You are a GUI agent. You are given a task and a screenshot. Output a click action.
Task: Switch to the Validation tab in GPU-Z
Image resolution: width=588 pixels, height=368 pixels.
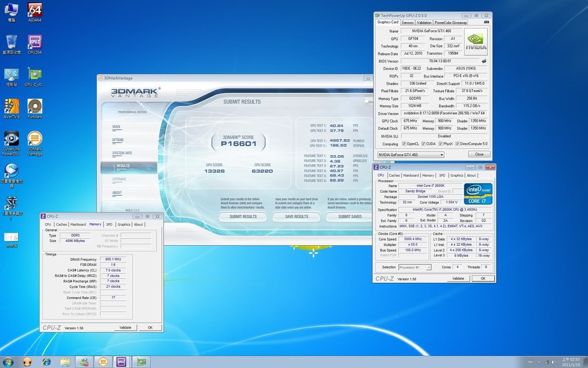pyautogui.click(x=424, y=23)
